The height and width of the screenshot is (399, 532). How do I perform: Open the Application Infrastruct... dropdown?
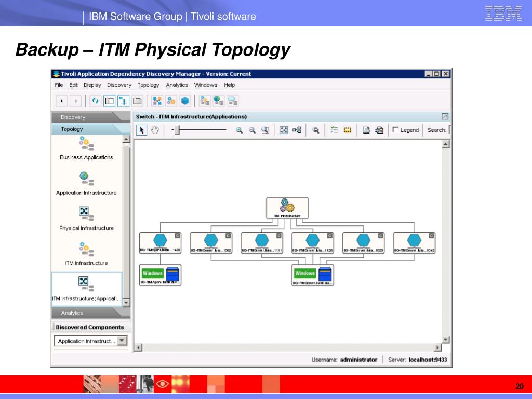coord(123,341)
